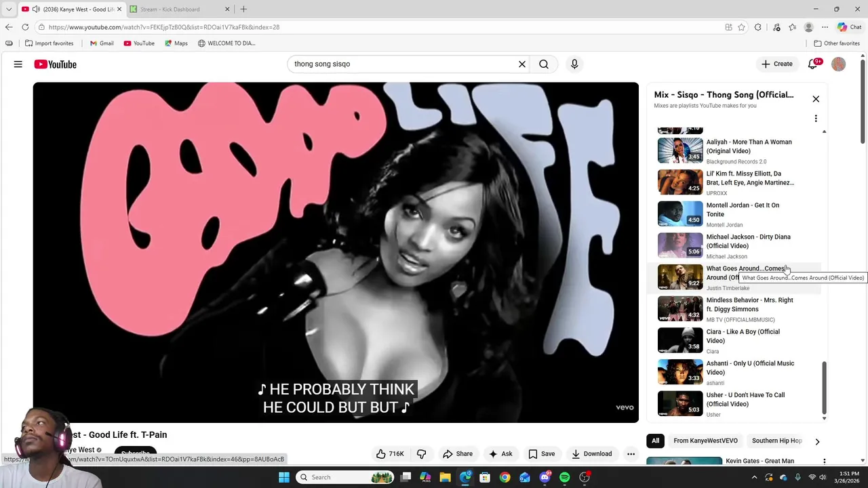This screenshot has height=488, width=868.
Task: Open Edge settings and more menu
Action: pyautogui.click(x=825, y=27)
